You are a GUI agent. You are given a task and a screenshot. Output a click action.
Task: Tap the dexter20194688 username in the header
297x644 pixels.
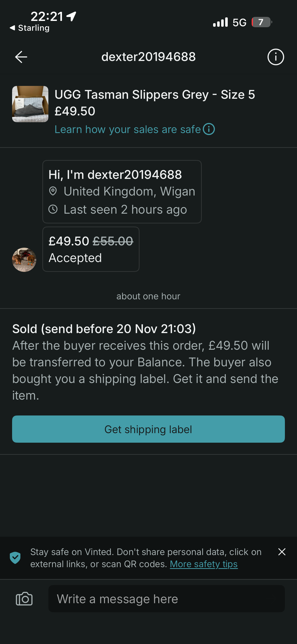(x=148, y=57)
